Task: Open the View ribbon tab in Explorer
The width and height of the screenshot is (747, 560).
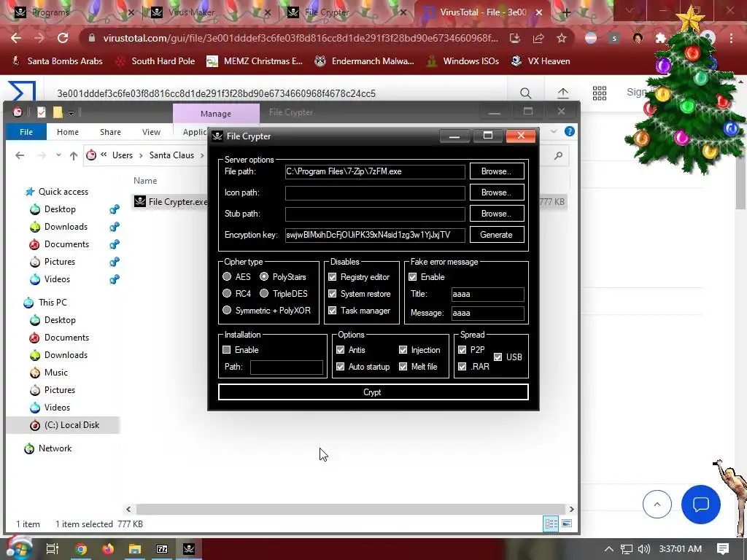Action: tap(151, 132)
